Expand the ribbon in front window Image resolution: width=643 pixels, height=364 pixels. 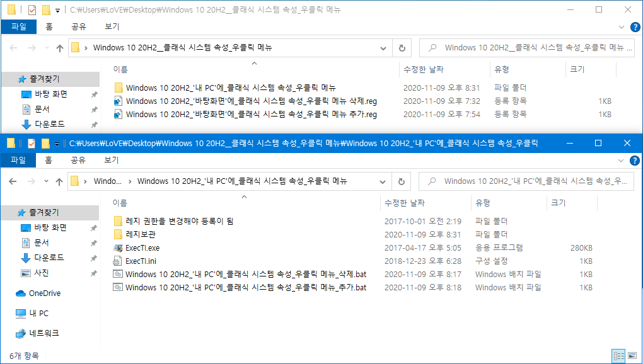(x=620, y=160)
